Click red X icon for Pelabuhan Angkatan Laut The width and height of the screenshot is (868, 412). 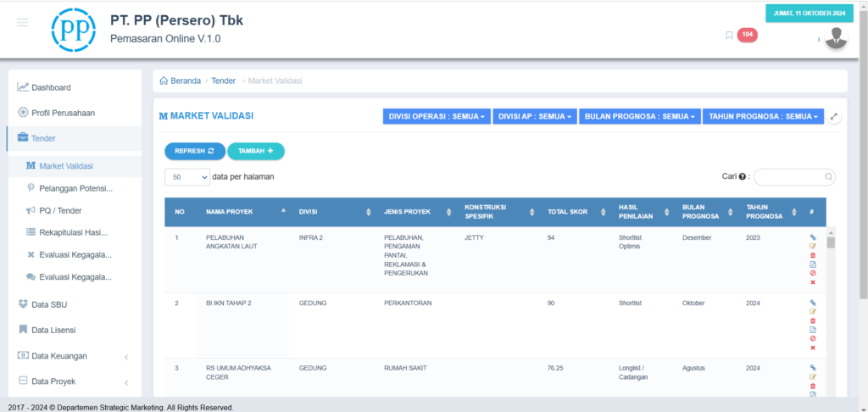[x=813, y=282]
